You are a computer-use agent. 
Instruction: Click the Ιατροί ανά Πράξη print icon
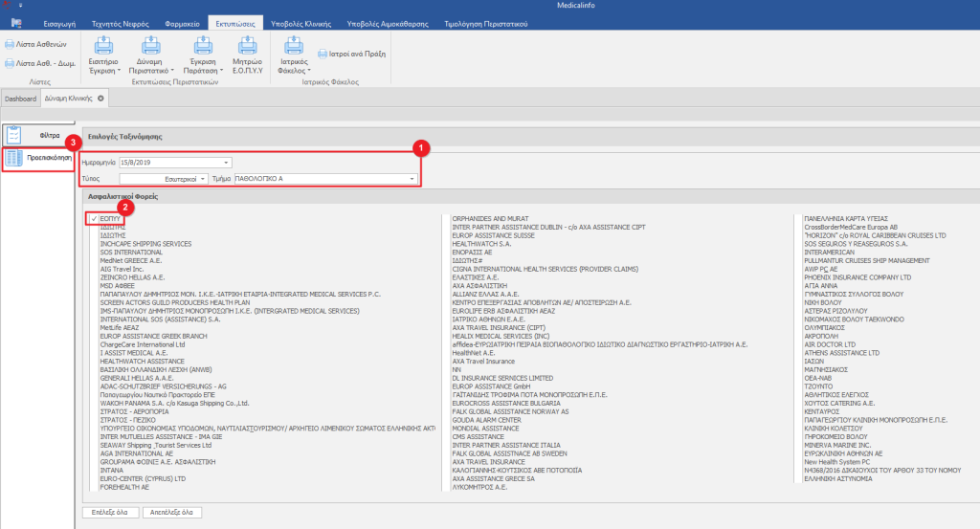(x=322, y=55)
